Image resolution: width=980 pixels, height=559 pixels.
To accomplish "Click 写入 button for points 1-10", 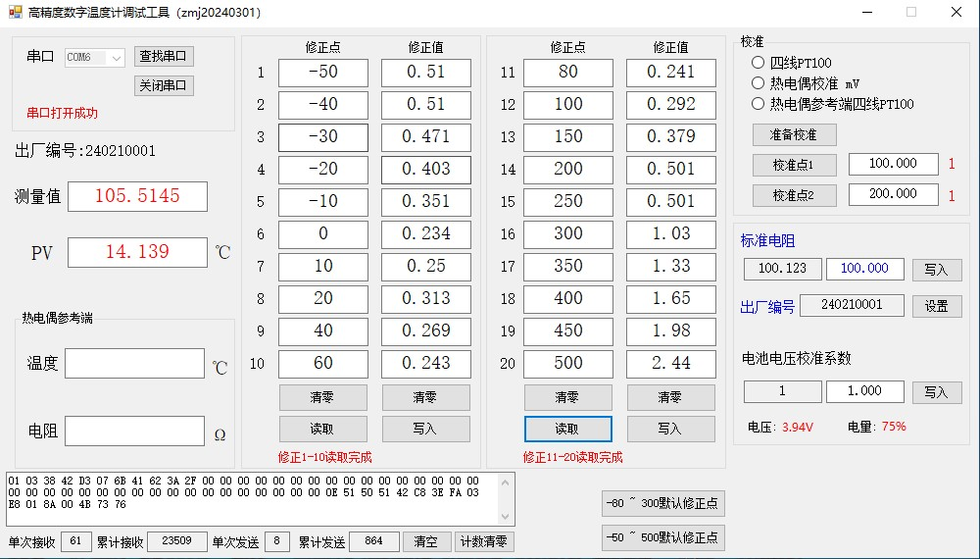I will pyautogui.click(x=425, y=429).
